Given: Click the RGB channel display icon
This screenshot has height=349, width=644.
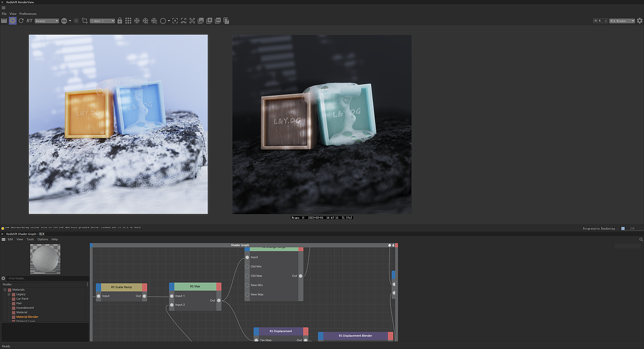Looking at the screenshot, I should click(64, 21).
